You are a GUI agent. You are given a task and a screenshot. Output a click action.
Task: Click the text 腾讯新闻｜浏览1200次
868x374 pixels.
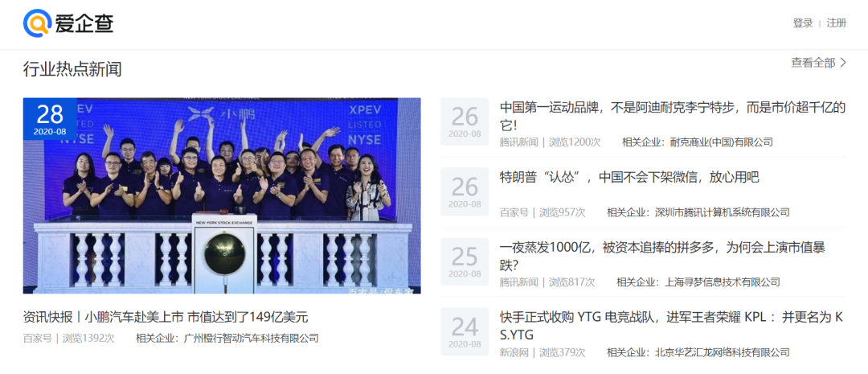(x=550, y=142)
